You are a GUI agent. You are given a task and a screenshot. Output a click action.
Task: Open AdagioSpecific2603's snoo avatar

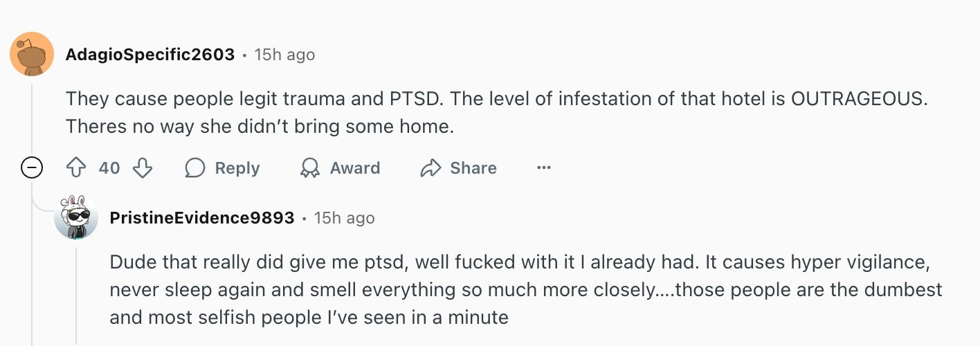[x=32, y=54]
